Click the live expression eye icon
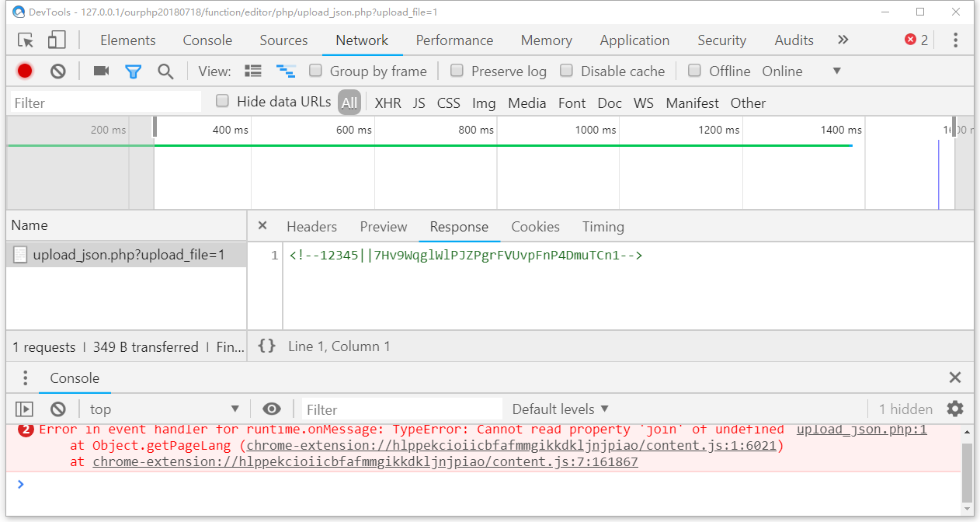This screenshot has height=522, width=980. click(x=271, y=409)
